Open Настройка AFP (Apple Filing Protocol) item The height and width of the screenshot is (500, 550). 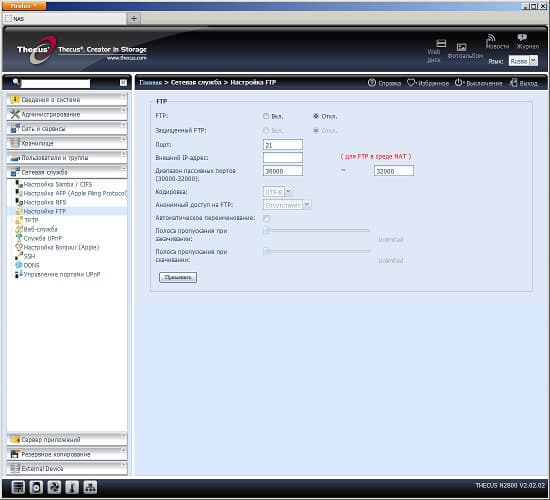click(x=74, y=193)
